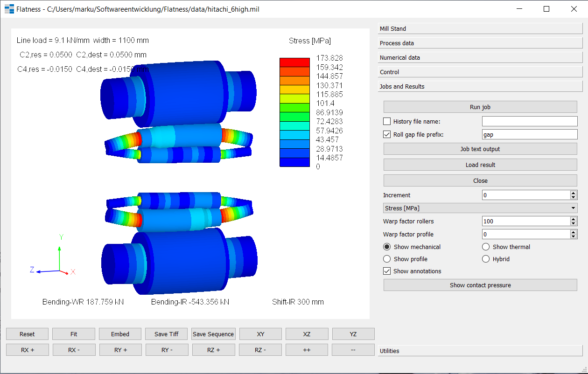Rotate the model with RX +
Viewport: 588px width, 374px height.
tap(27, 350)
